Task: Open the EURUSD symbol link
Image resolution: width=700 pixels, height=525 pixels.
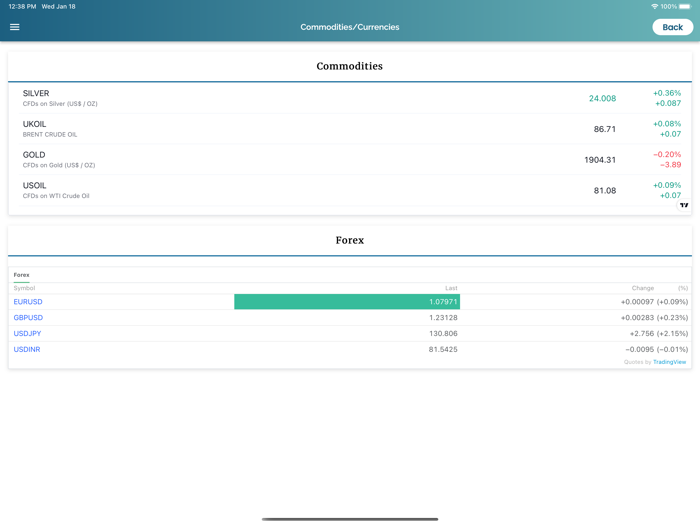Action: coord(28,302)
